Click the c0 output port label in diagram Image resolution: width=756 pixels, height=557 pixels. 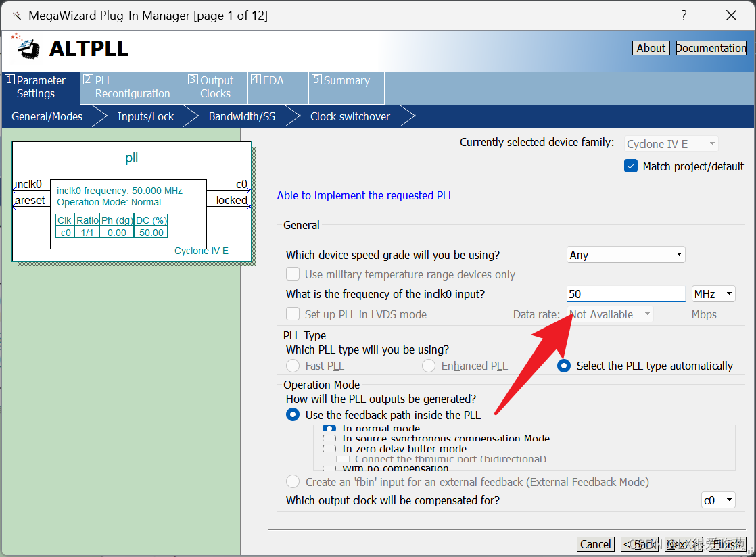pos(241,184)
